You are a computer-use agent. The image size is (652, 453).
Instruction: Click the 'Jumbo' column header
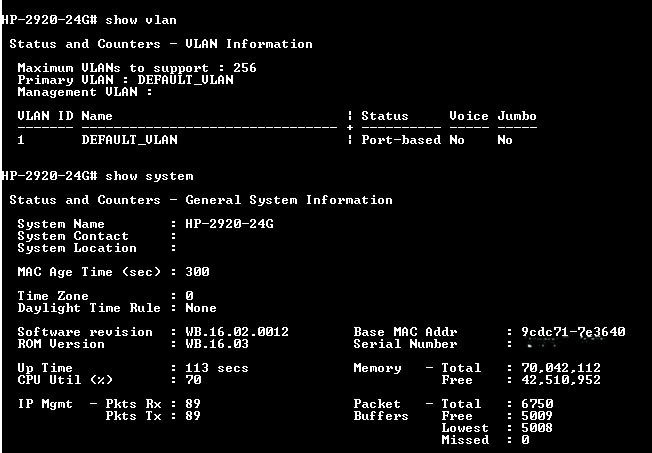[x=517, y=116]
